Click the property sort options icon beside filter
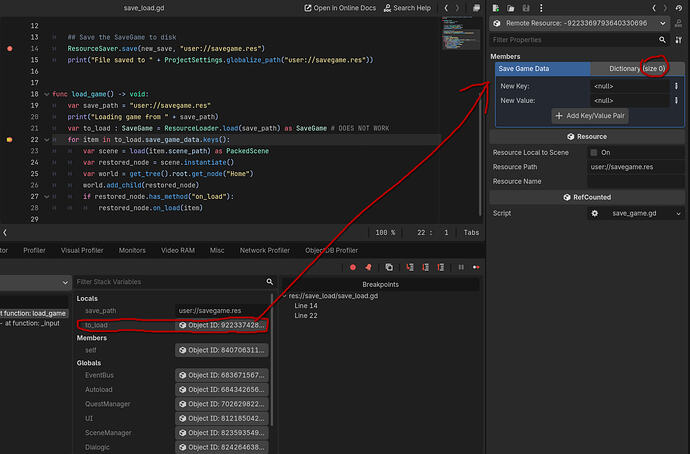 click(679, 39)
